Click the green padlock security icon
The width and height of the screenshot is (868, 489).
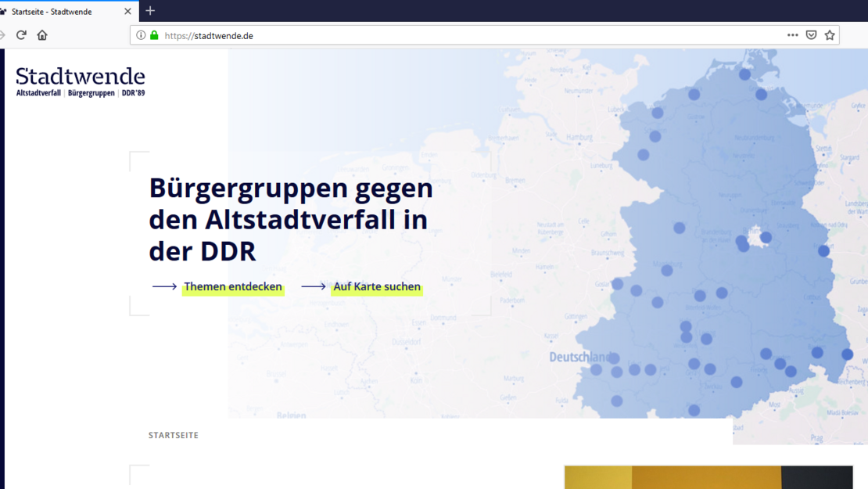click(x=154, y=35)
